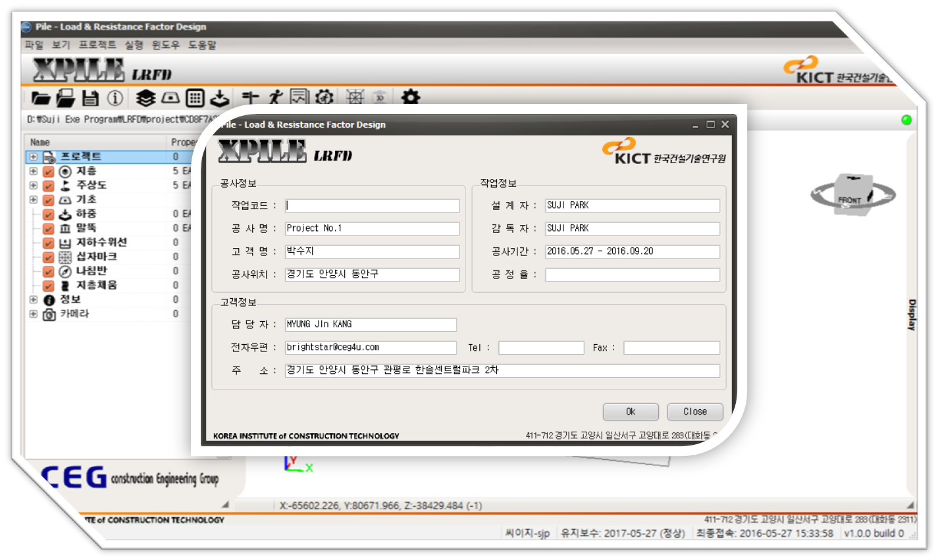938x560 pixels.
Task: Expand the 정보 tree node
Action: click(x=33, y=299)
